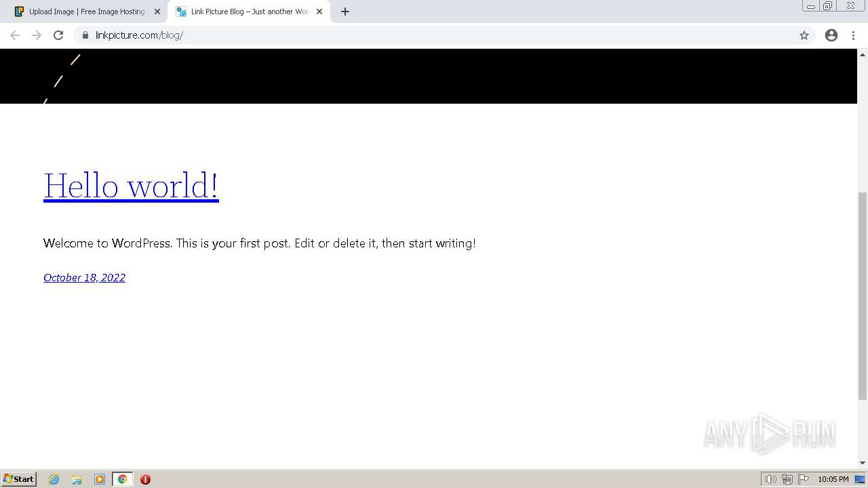
Task: Click the scroll down arrow
Action: coord(863,463)
